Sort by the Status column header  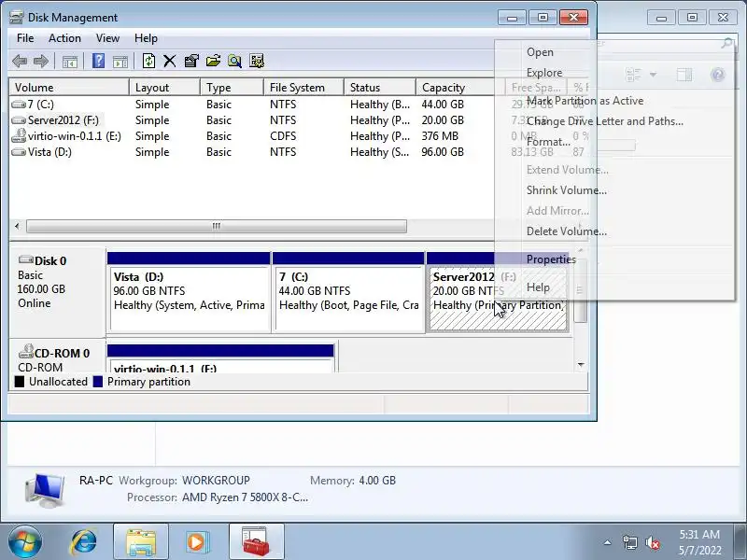(x=380, y=88)
